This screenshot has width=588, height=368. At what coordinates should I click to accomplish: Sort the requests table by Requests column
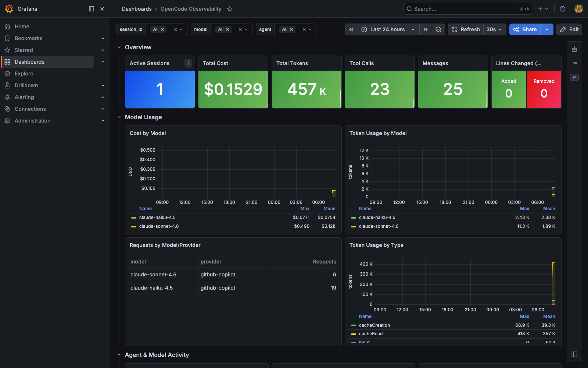coord(325,262)
